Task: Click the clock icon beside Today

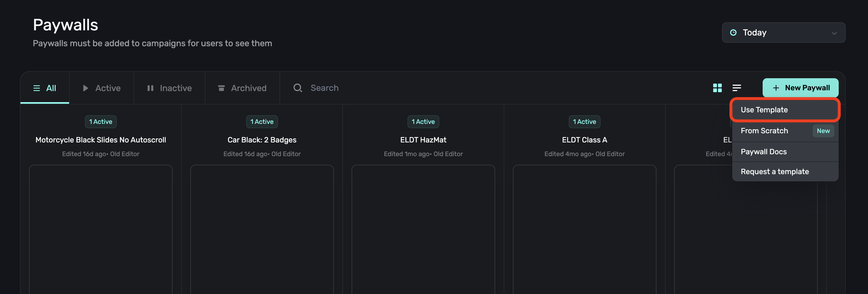Action: pos(733,33)
